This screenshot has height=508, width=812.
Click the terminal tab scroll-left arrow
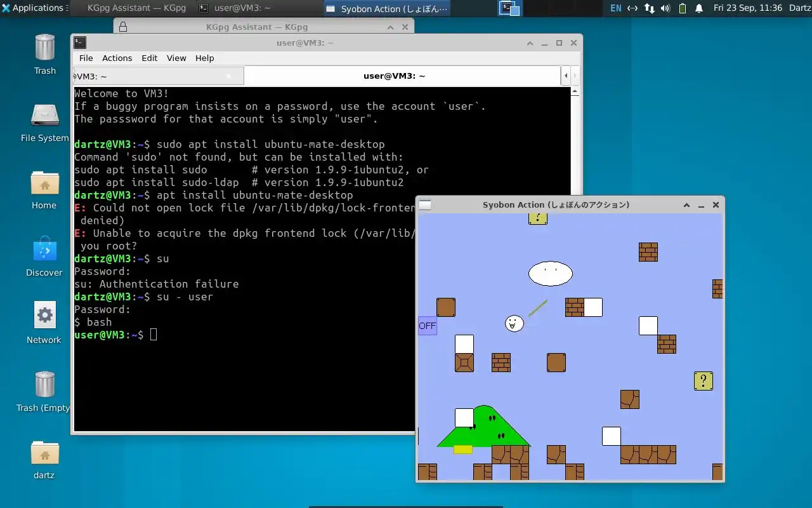[566, 76]
